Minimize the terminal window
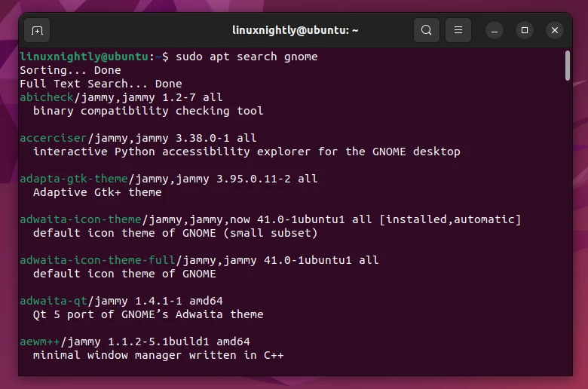Screen dimensions: 588x389 495,30
